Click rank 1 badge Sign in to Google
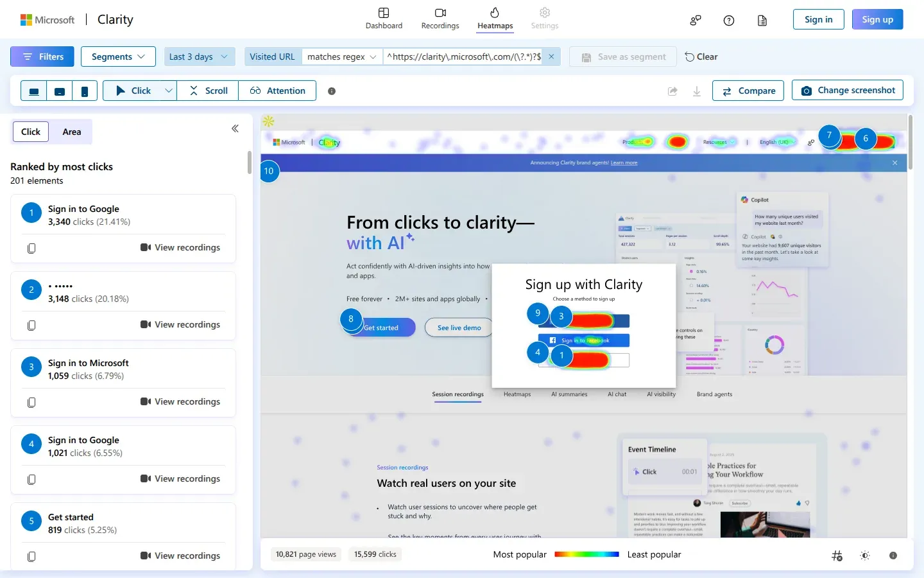This screenshot has width=924, height=578. pyautogui.click(x=31, y=213)
